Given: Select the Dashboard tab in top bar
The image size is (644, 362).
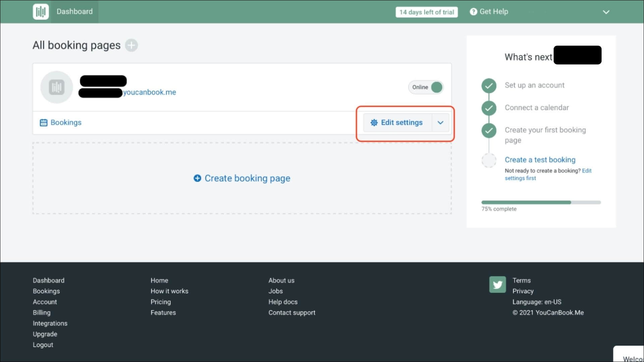Looking at the screenshot, I should pos(74,12).
